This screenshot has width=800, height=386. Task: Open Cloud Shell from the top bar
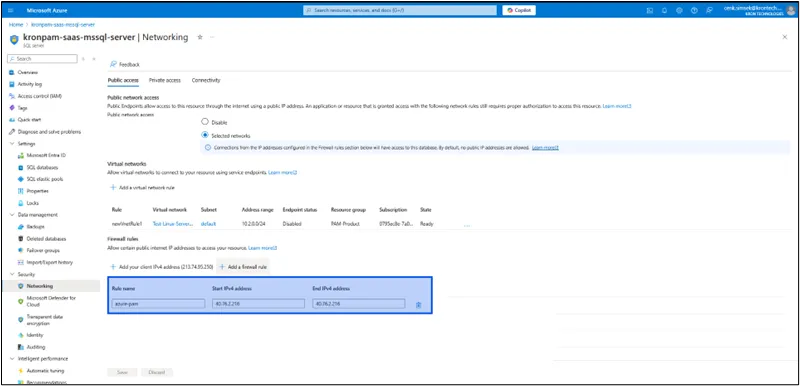click(x=649, y=10)
